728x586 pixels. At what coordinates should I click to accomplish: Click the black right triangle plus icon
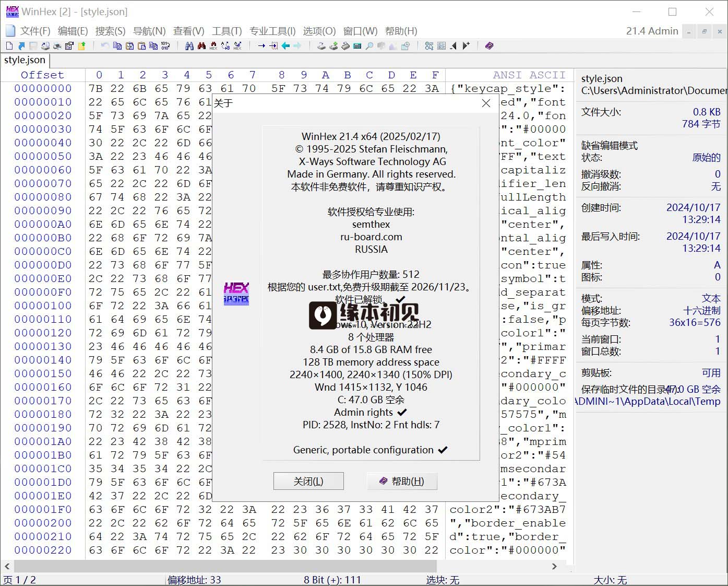(466, 46)
